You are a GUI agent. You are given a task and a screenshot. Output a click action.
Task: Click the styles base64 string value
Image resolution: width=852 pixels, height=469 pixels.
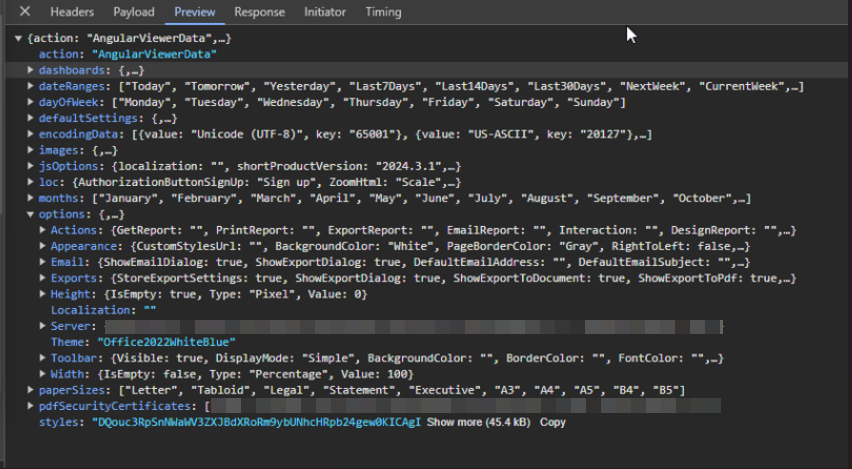point(256,422)
